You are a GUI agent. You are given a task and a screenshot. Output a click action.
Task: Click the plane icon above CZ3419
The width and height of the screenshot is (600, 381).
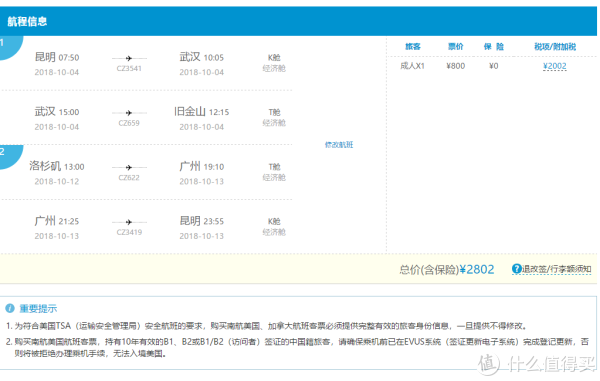click(129, 222)
